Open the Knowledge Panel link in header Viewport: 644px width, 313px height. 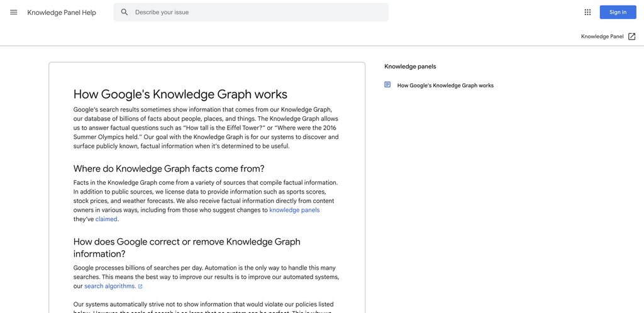(602, 36)
